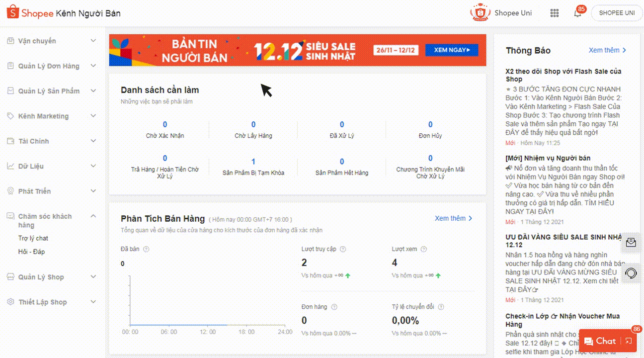Click the Tài Chính sidebar icon
Screen dimensions: 644x358
click(11, 141)
